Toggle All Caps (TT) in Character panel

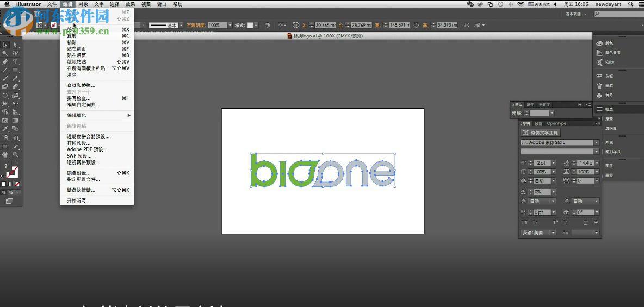click(x=524, y=223)
